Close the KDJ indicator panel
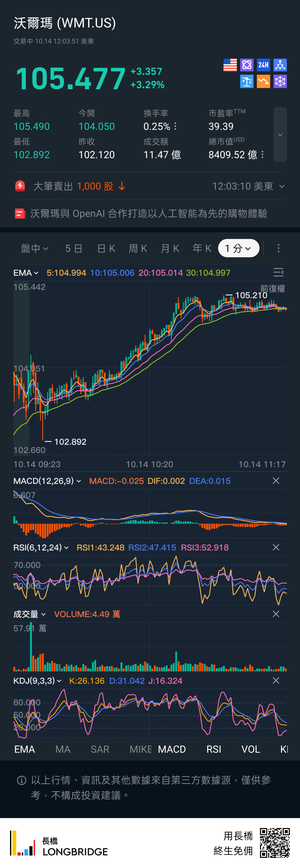This screenshot has width=300, height=868. [x=276, y=680]
